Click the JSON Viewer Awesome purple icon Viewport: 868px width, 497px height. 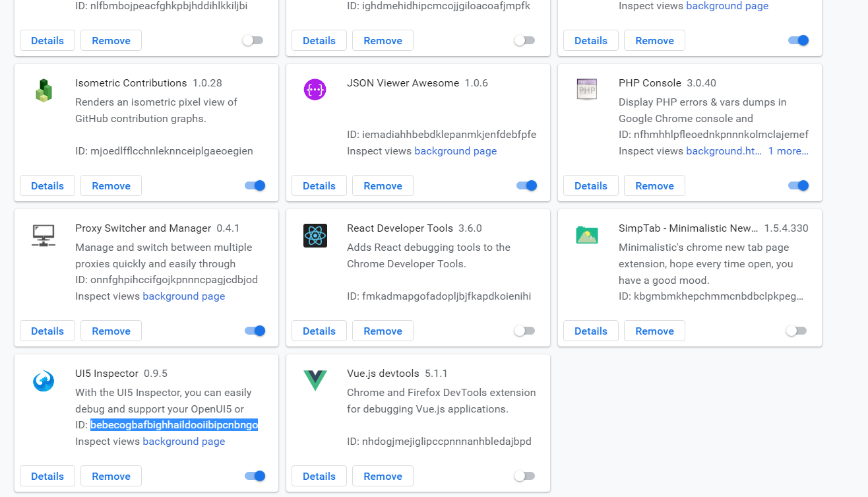(315, 90)
